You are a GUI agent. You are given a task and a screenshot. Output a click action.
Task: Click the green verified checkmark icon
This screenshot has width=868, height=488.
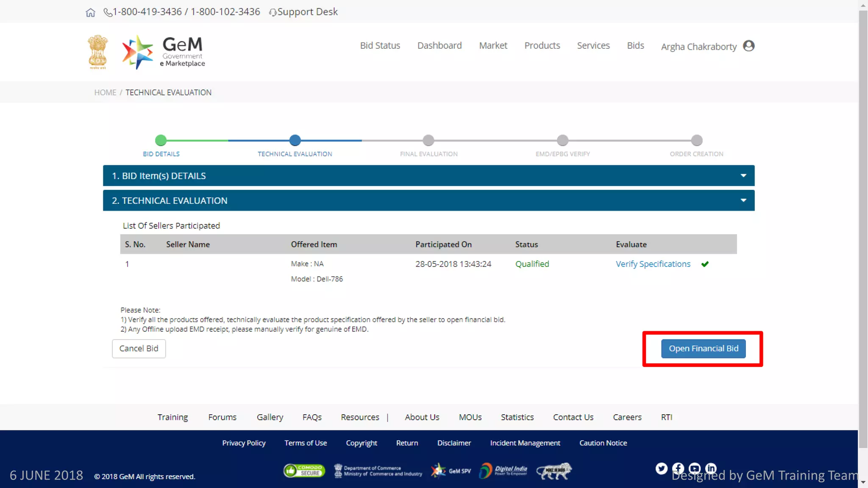click(x=705, y=264)
